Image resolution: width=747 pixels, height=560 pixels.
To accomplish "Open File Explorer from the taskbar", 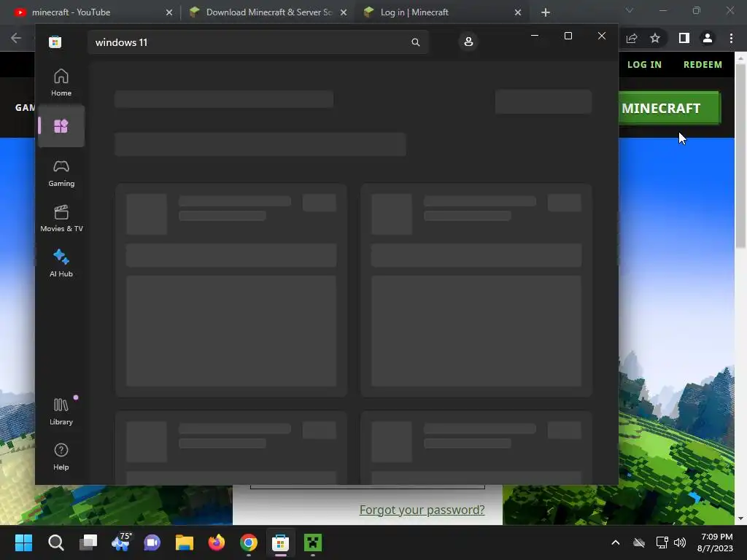I will tap(185, 542).
